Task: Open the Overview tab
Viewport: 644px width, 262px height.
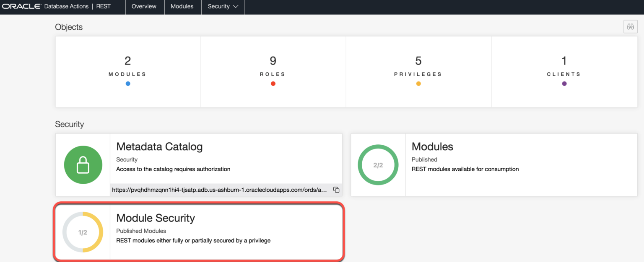Action: [x=144, y=7]
